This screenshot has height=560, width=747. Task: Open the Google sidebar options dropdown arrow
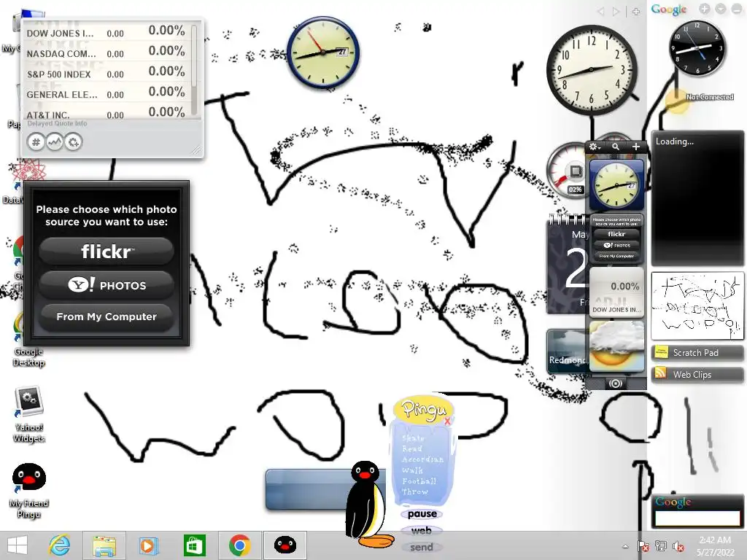coord(721,9)
